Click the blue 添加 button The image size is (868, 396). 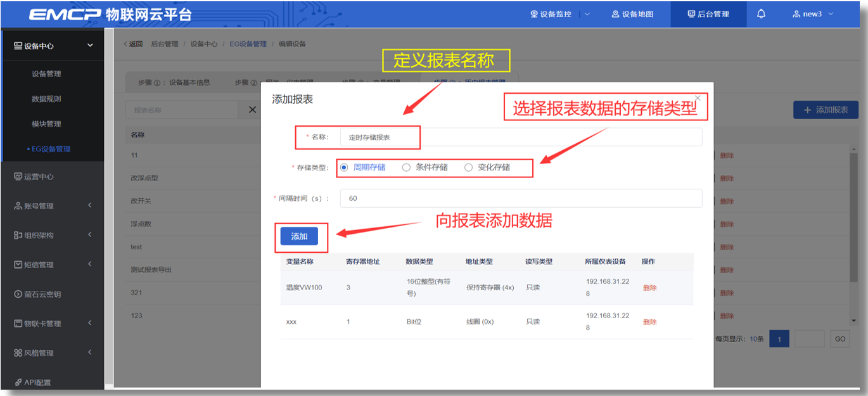[x=299, y=236]
